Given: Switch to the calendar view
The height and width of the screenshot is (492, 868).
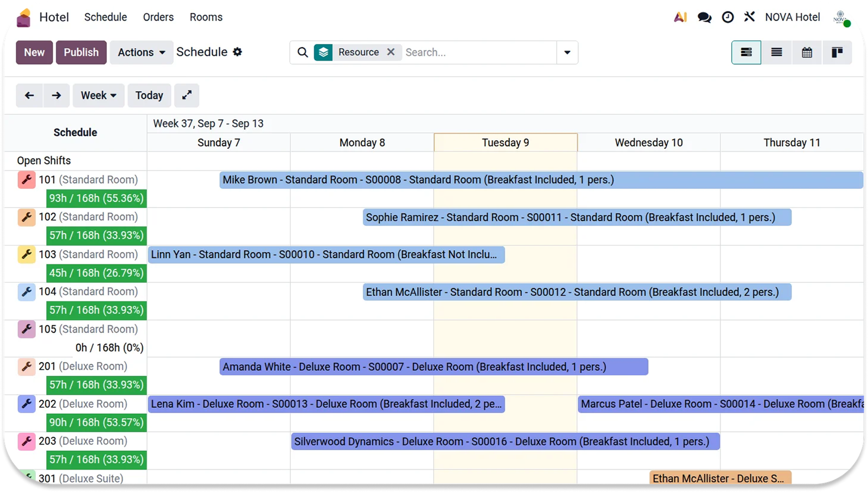Looking at the screenshot, I should coord(807,53).
